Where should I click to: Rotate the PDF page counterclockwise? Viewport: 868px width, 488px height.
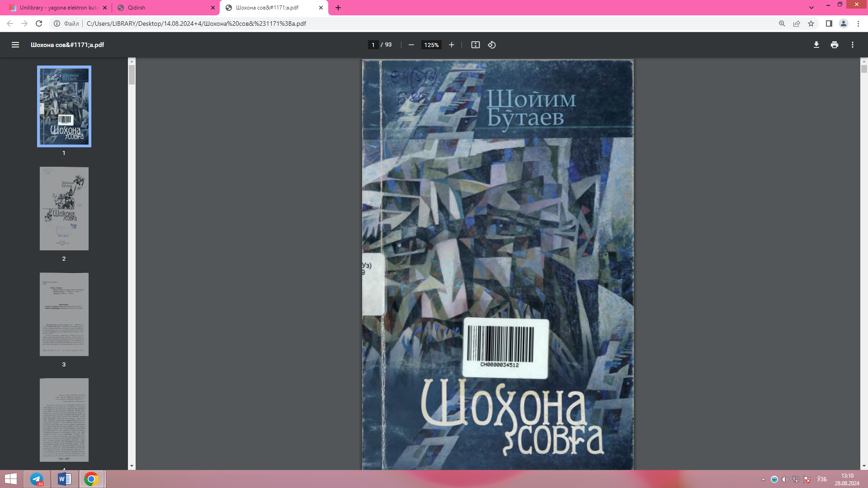click(x=492, y=45)
